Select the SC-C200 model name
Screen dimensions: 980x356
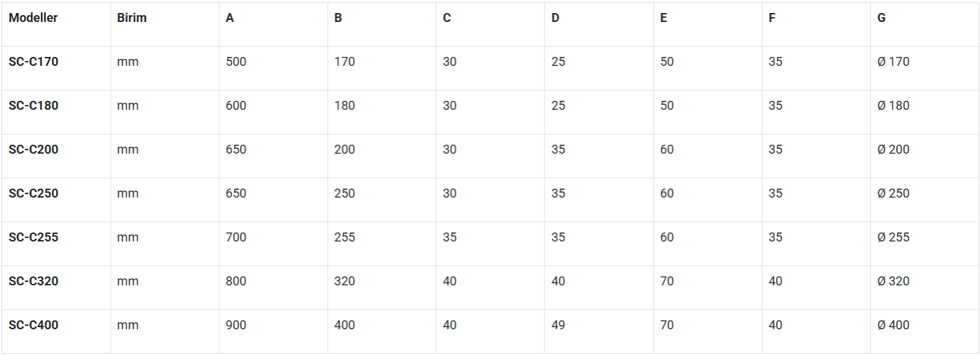click(x=34, y=150)
